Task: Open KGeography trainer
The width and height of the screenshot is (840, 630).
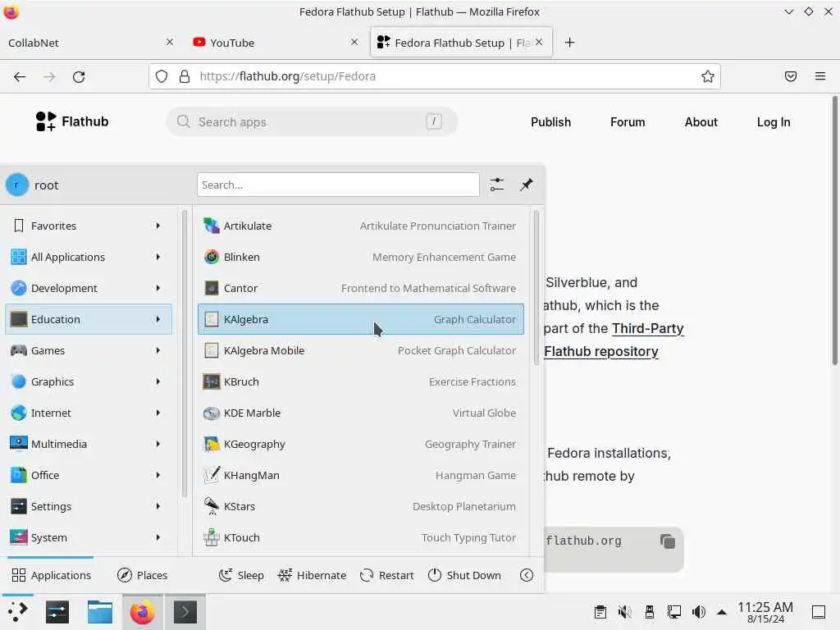Action: [x=361, y=444]
